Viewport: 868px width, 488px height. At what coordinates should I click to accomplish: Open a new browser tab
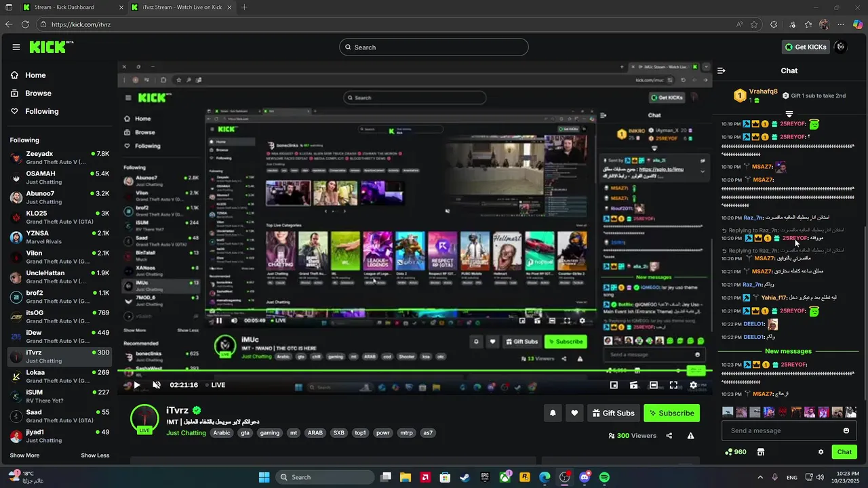pyautogui.click(x=244, y=7)
